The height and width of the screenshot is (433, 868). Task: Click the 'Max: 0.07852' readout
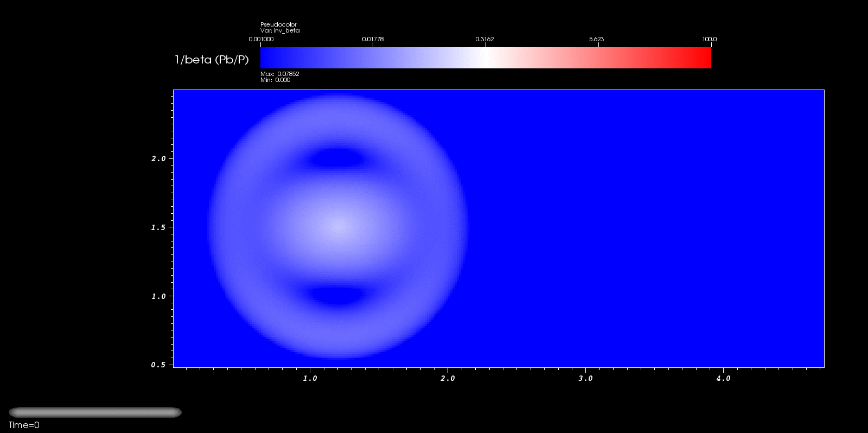[279, 74]
